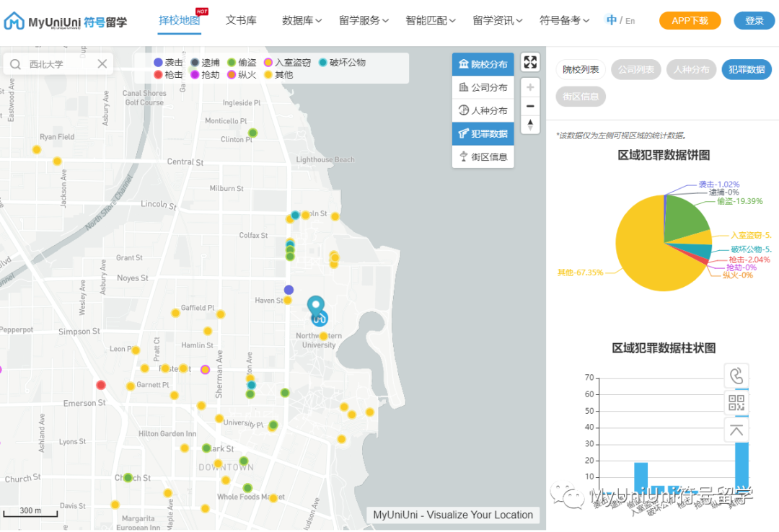The height and width of the screenshot is (532, 779).
Task: Click the 袭击-1.02% pie label
Action: (x=719, y=185)
